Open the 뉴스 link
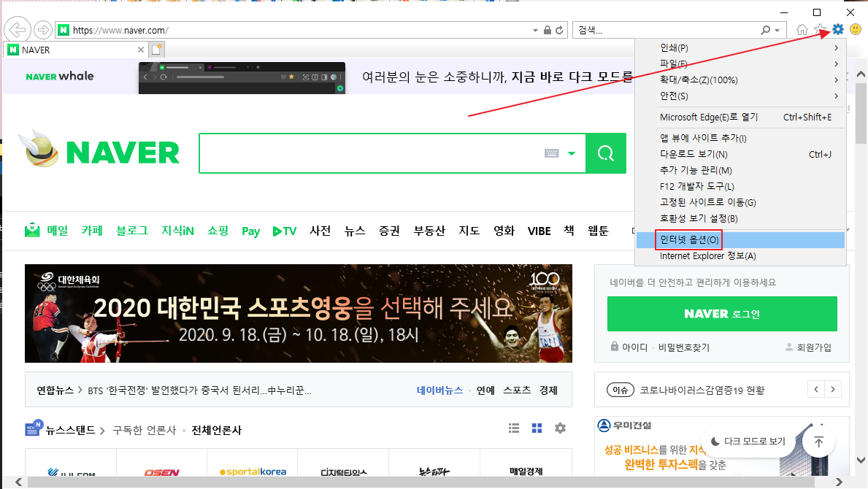The image size is (868, 489). (354, 230)
